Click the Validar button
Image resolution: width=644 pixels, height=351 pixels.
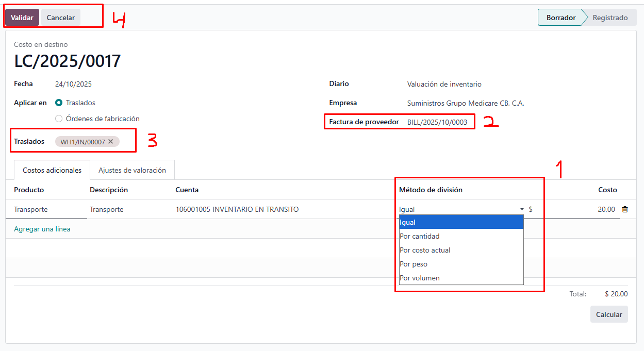[22, 18]
